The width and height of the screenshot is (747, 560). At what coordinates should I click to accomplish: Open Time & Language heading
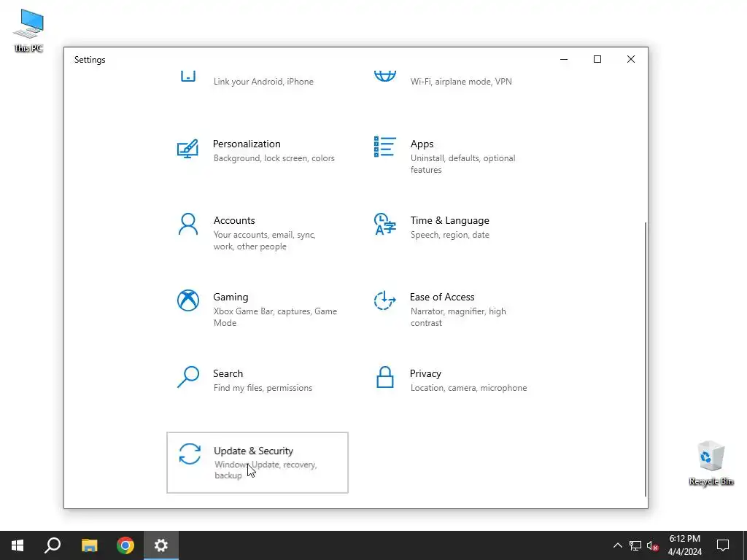click(x=449, y=220)
